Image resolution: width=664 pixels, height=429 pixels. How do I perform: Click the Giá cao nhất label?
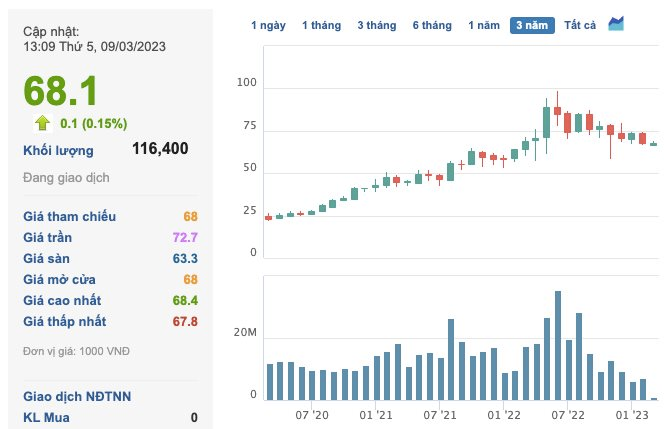62,300
